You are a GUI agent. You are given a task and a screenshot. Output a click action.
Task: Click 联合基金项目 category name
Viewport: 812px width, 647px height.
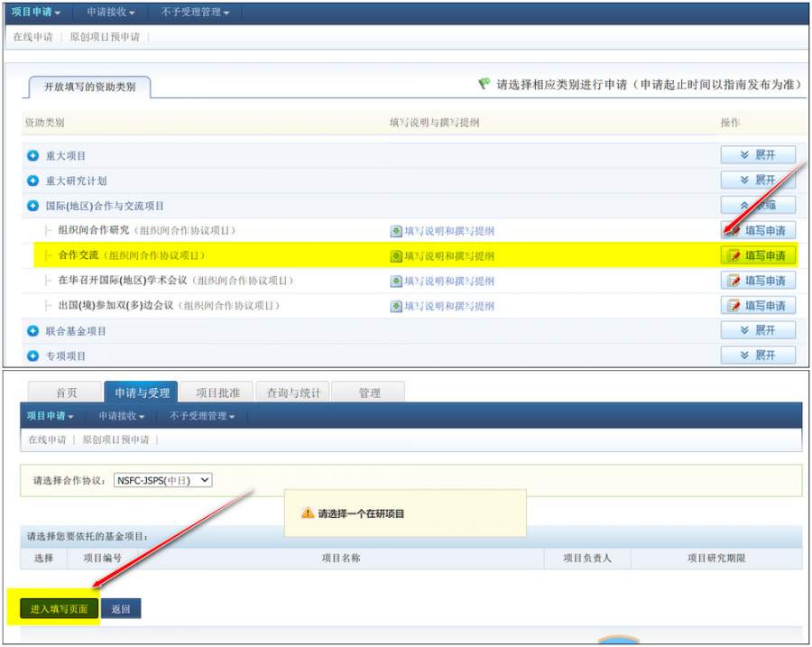(x=76, y=330)
